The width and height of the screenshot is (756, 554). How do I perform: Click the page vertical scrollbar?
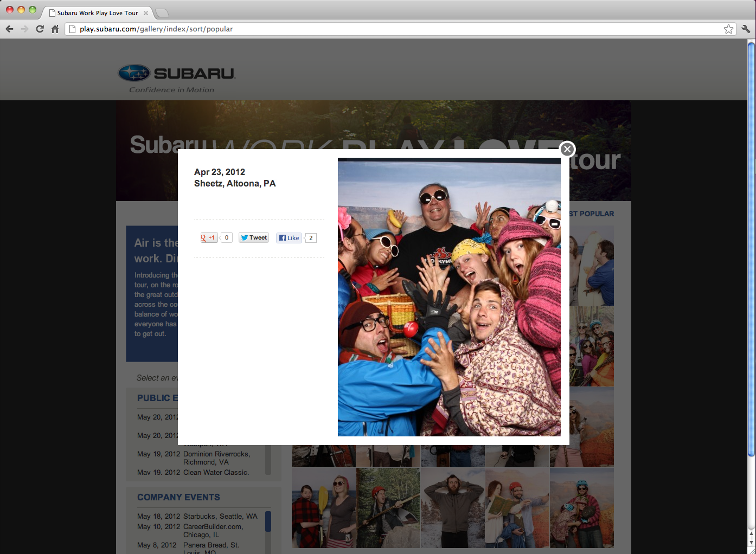752,249
